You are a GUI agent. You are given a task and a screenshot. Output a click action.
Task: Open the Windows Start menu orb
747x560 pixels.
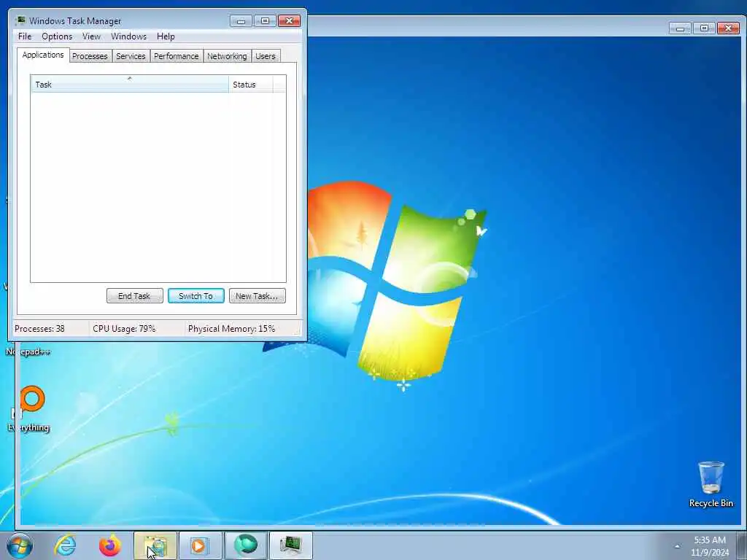[x=20, y=545]
